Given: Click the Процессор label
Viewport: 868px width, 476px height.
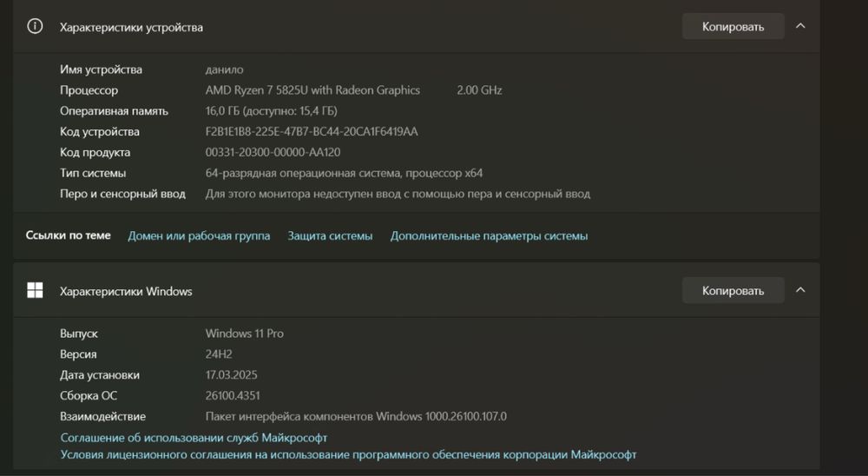Looking at the screenshot, I should (89, 89).
